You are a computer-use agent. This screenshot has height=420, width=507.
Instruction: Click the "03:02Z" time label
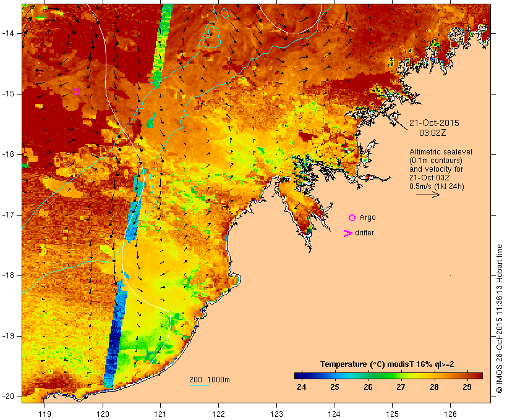click(432, 133)
